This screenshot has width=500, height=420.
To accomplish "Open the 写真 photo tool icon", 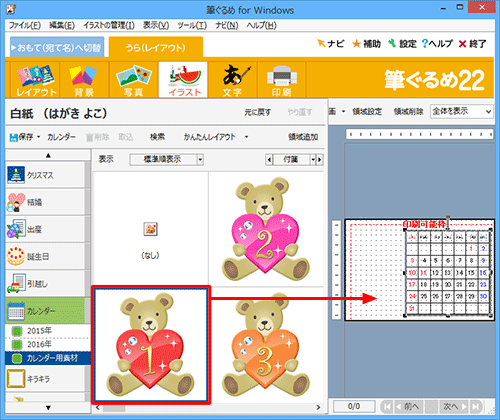I will (133, 80).
